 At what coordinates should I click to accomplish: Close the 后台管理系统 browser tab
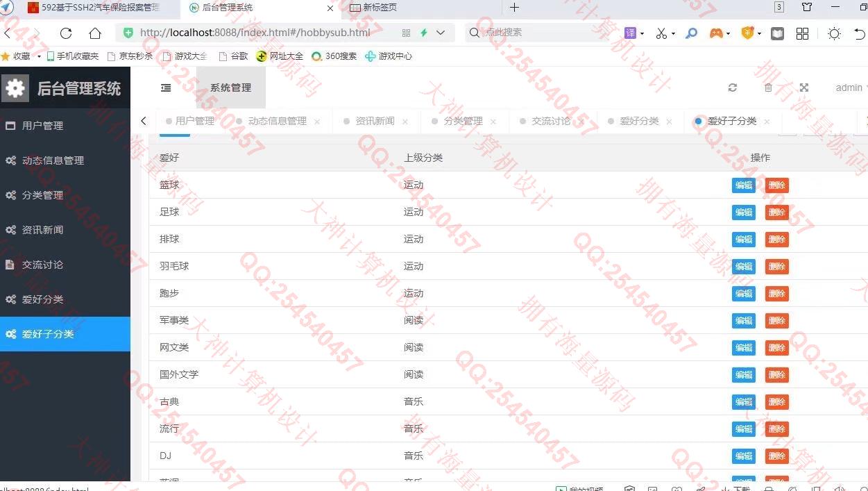coord(330,8)
